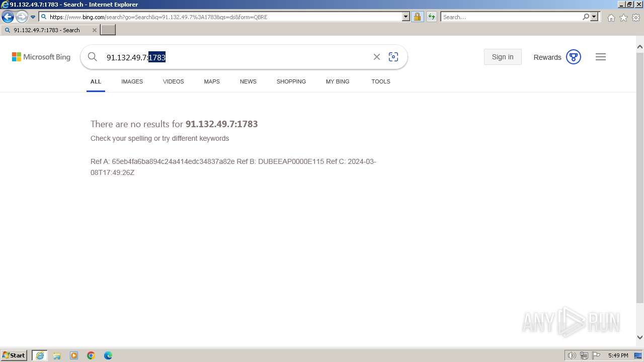Image resolution: width=644 pixels, height=362 pixels.
Task: Switch to the IMAGES tab
Action: pos(132,81)
